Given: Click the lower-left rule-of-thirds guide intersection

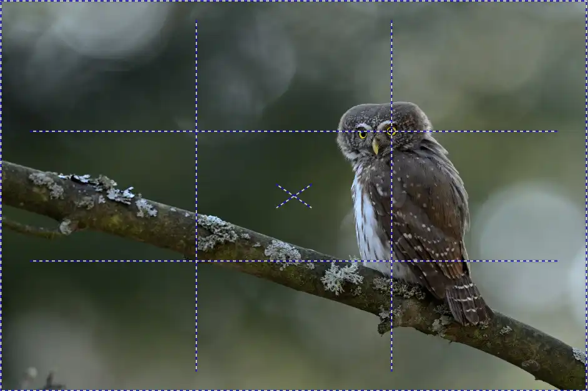Looking at the screenshot, I should pyautogui.click(x=196, y=261).
